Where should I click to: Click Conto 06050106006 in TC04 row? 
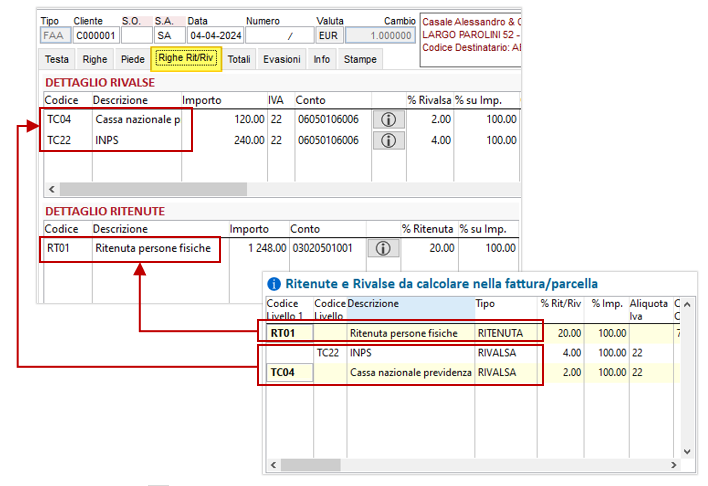(328, 119)
